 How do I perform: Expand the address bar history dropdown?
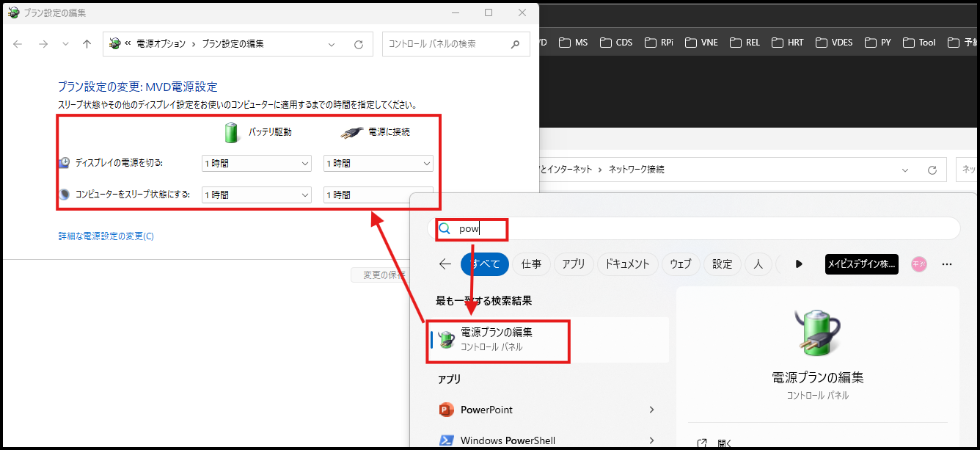(x=332, y=44)
